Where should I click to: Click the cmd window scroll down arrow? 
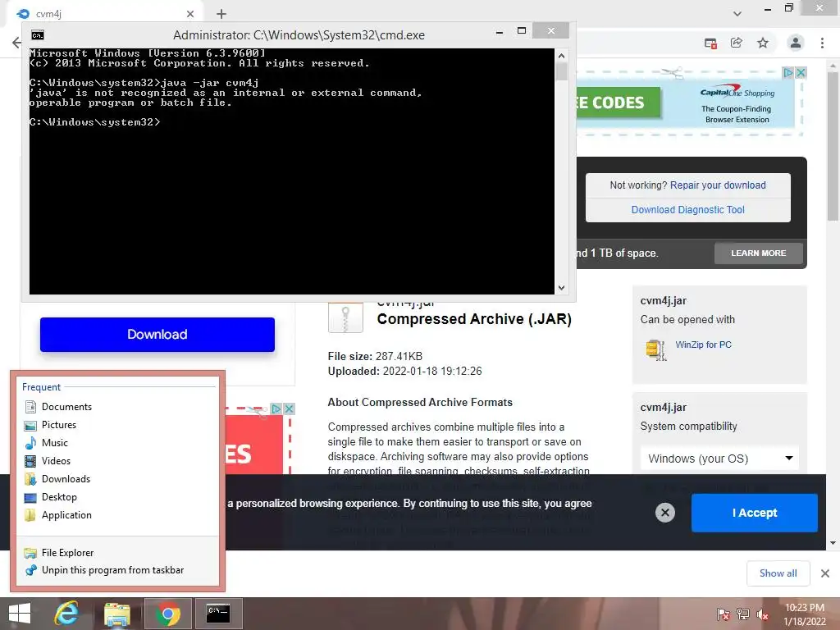click(x=561, y=288)
